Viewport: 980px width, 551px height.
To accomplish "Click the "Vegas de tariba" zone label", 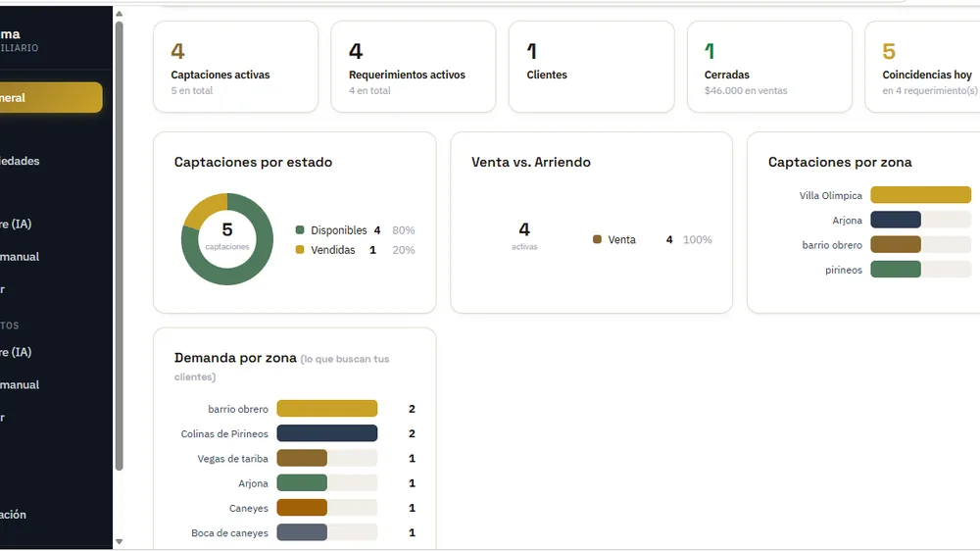I will pos(232,459).
